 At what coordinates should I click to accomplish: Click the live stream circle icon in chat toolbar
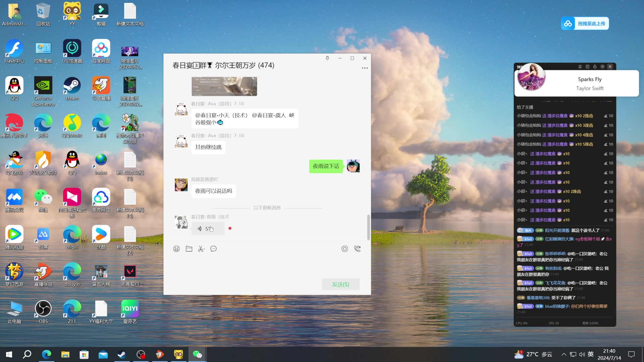pyautogui.click(x=344, y=249)
